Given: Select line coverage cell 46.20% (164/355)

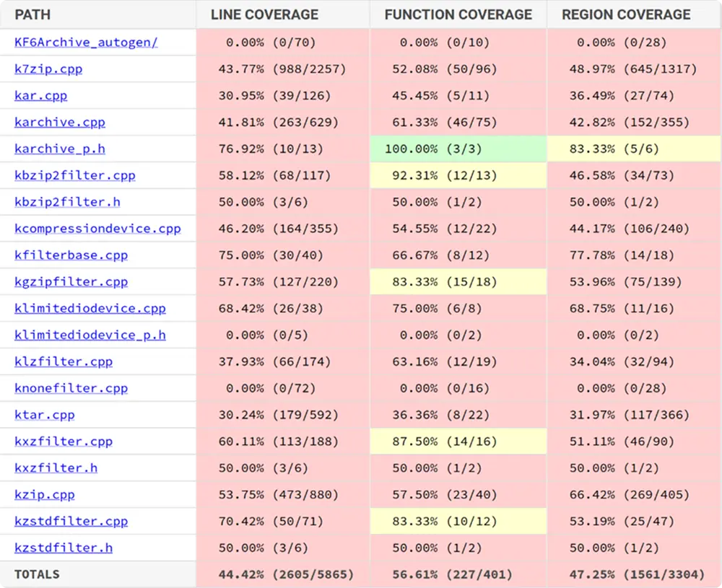Looking at the screenshot, I should coord(282,229).
